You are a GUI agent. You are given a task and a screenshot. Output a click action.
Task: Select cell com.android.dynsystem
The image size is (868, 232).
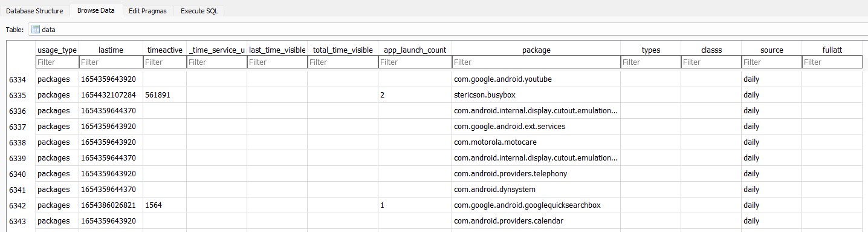(536, 190)
